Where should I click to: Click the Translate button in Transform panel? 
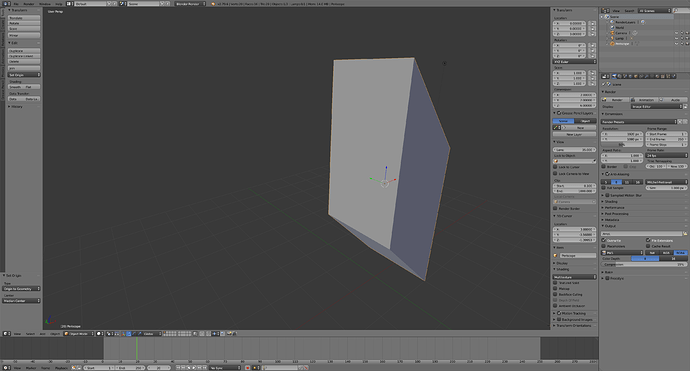tap(24, 18)
